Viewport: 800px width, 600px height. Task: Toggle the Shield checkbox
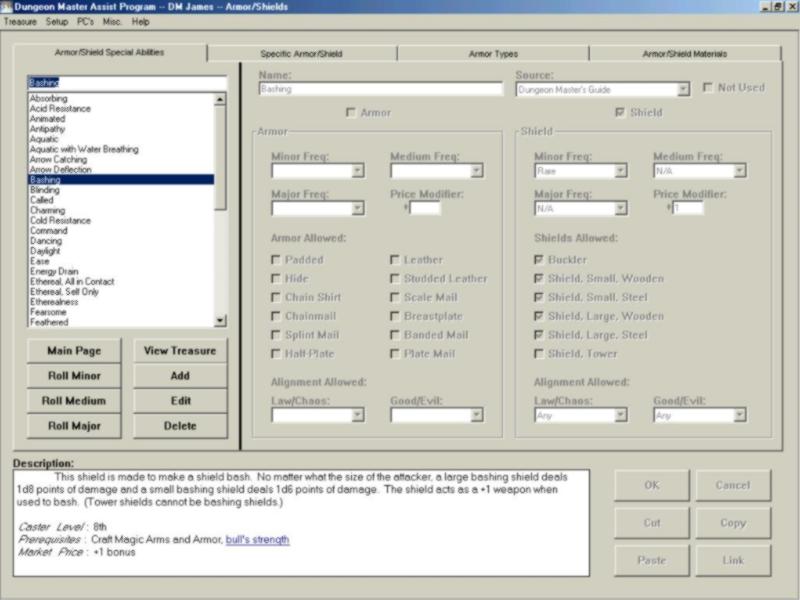coord(621,113)
